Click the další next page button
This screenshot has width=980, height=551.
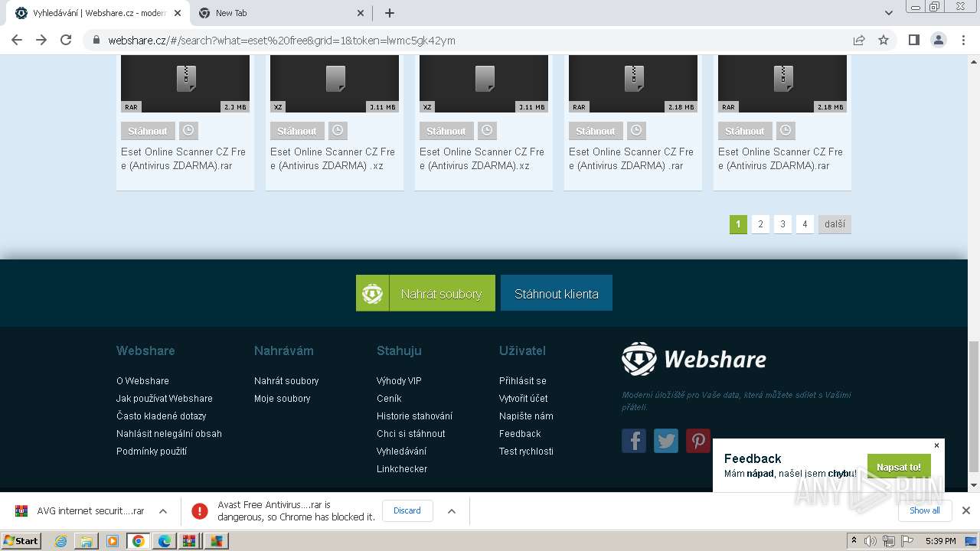point(835,224)
